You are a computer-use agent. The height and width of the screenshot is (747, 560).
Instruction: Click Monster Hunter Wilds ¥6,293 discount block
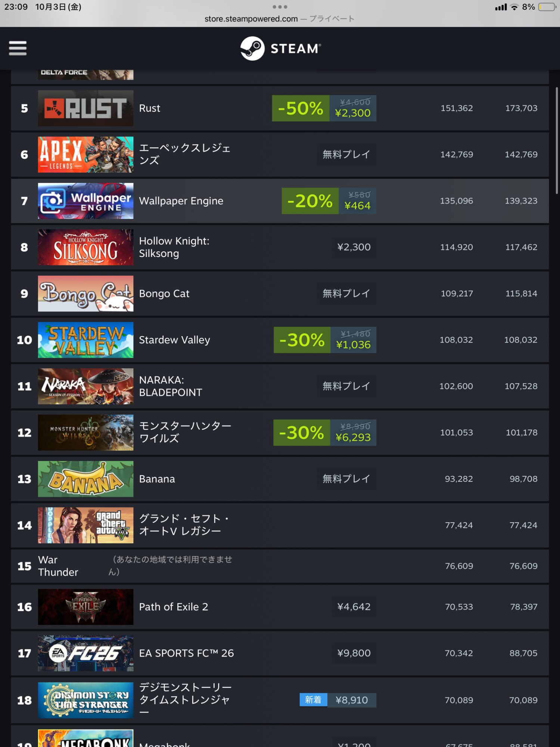coord(325,433)
